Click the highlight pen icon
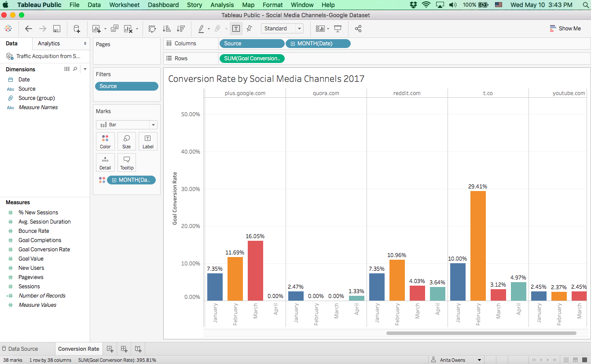 click(x=201, y=29)
